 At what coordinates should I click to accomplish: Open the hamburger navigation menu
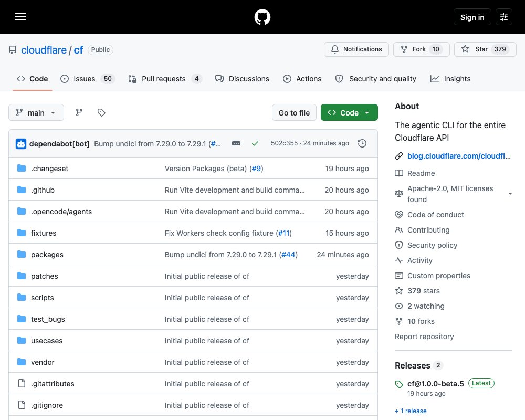pyautogui.click(x=20, y=16)
